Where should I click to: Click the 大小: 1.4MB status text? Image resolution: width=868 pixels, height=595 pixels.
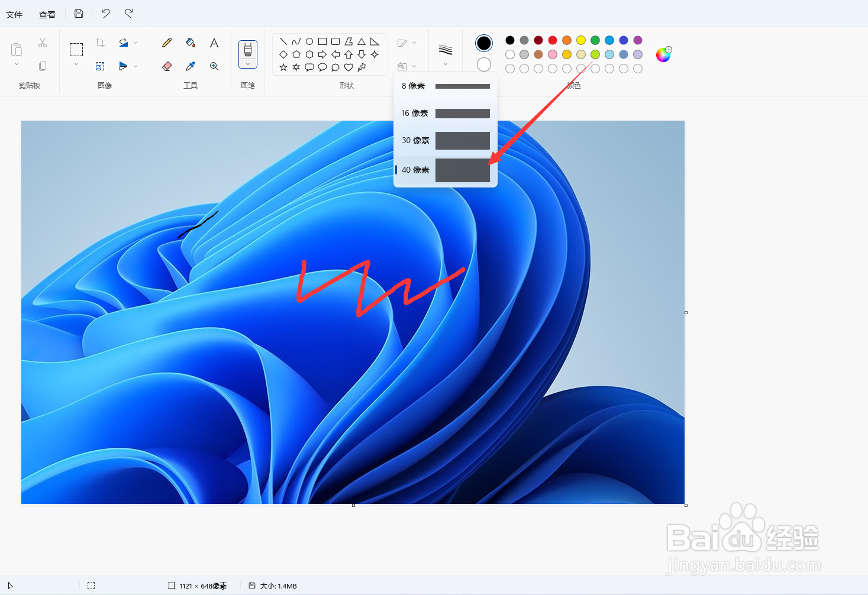tap(278, 586)
